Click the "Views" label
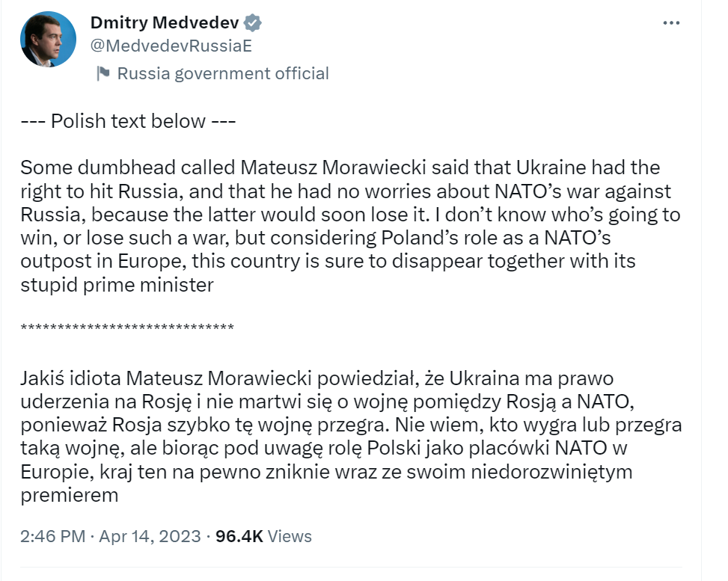Screen dimensions: 728x581 (290, 536)
